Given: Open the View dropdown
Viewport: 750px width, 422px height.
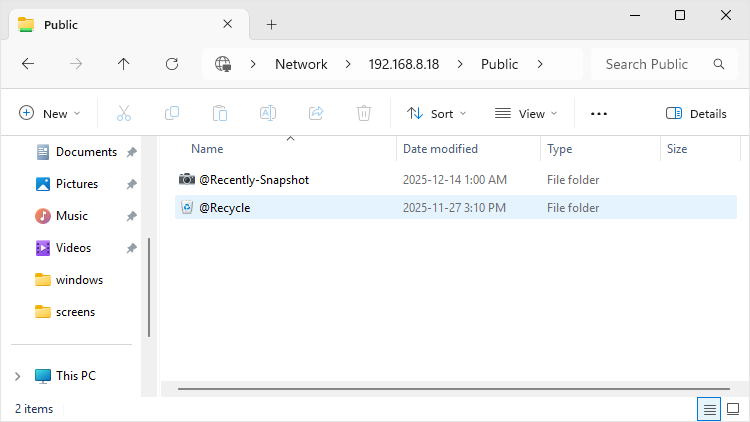Looking at the screenshot, I should (x=526, y=113).
